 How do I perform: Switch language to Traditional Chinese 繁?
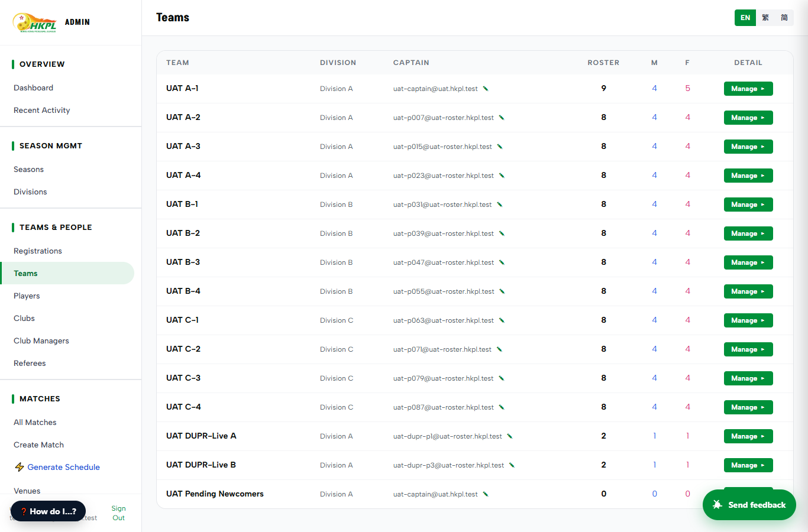765,18
